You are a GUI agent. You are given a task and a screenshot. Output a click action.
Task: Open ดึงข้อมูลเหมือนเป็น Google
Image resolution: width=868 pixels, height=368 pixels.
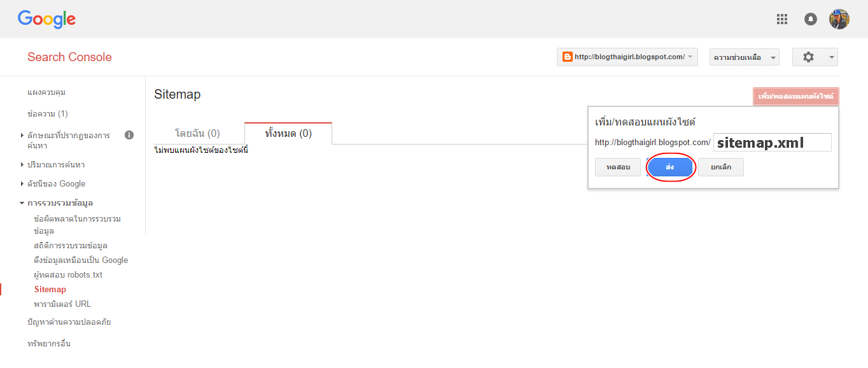pos(81,260)
